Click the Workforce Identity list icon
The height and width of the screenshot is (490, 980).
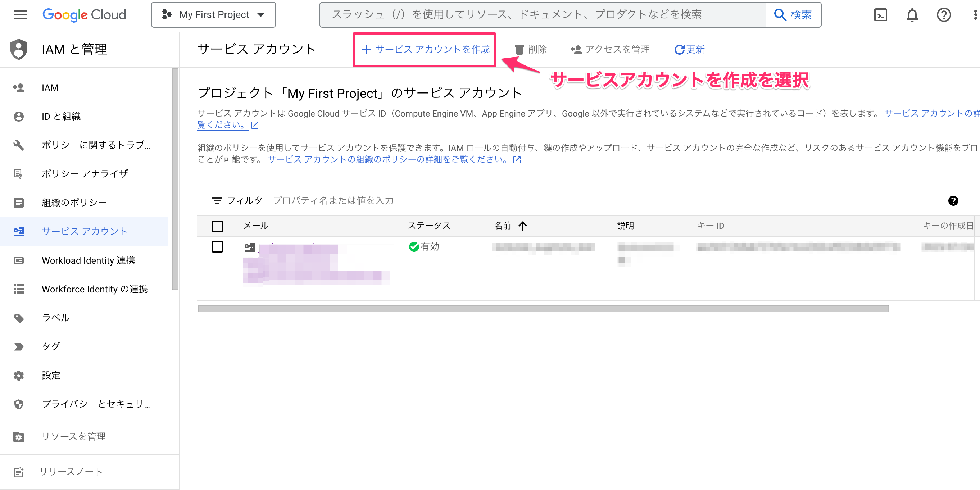19,289
